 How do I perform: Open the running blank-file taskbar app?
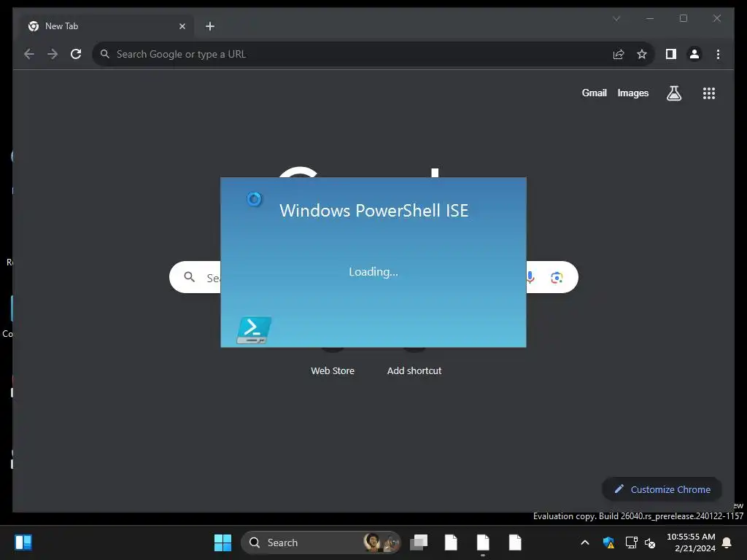pyautogui.click(x=483, y=542)
